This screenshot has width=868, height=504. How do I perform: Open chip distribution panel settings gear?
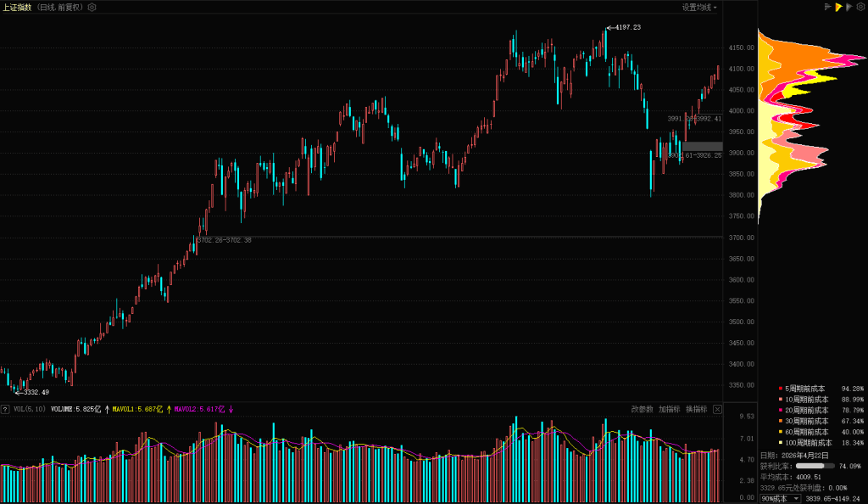coord(860,7)
